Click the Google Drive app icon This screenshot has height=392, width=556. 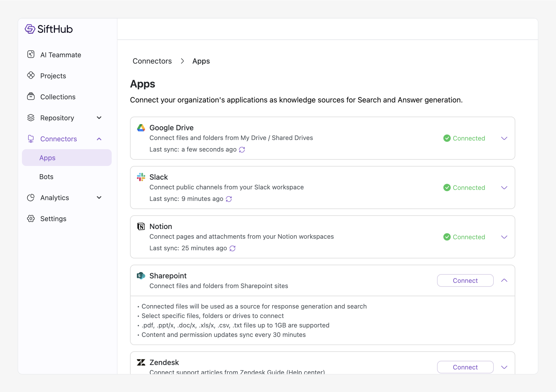click(141, 128)
